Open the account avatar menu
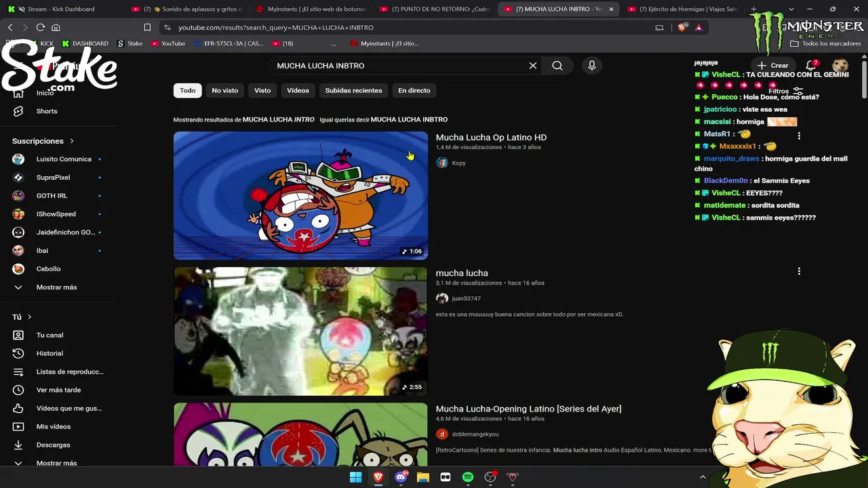868x488 pixels. [x=840, y=66]
